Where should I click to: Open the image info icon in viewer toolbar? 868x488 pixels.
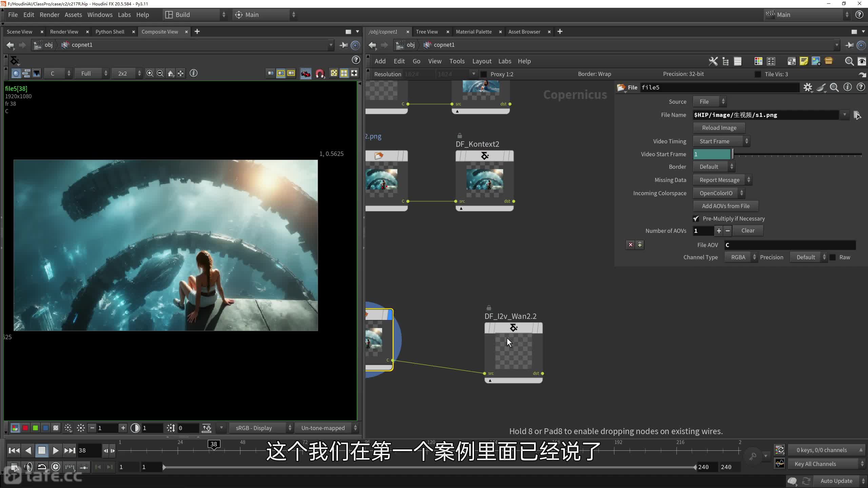pyautogui.click(x=193, y=73)
